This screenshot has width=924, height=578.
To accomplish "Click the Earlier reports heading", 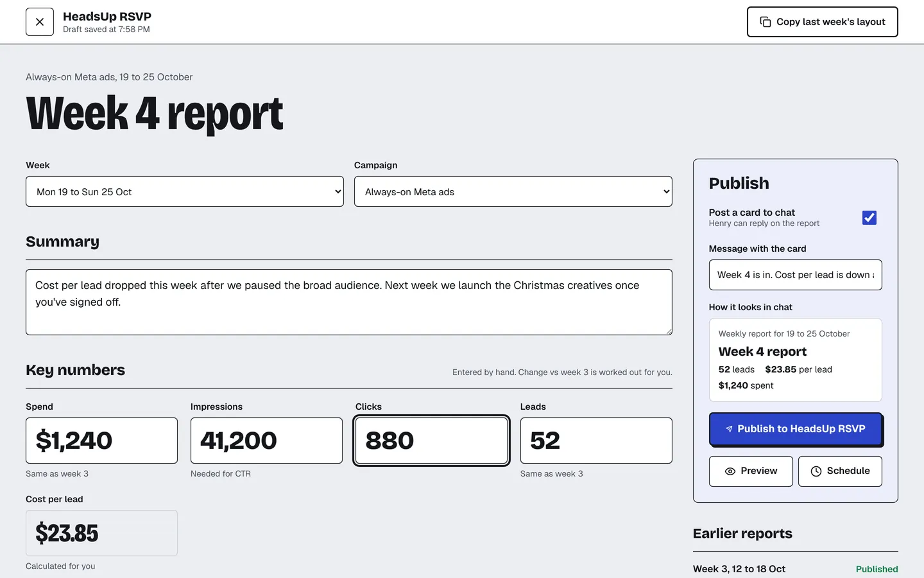I will click(742, 534).
